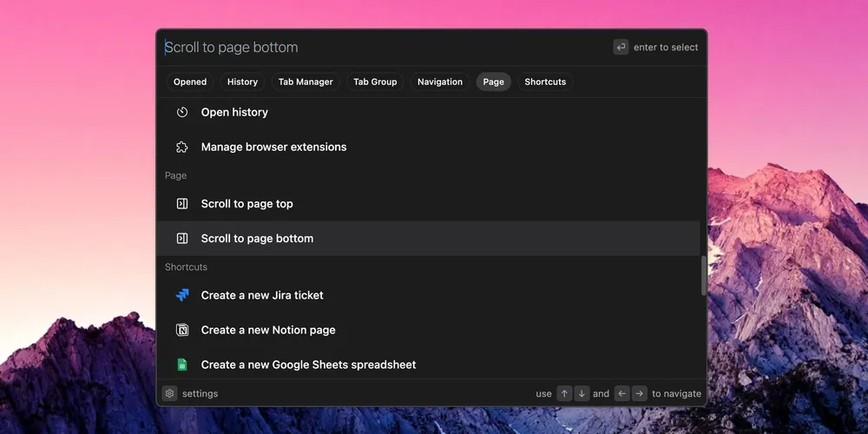
Task: Click the command list scrollbar thumb
Action: click(704, 276)
